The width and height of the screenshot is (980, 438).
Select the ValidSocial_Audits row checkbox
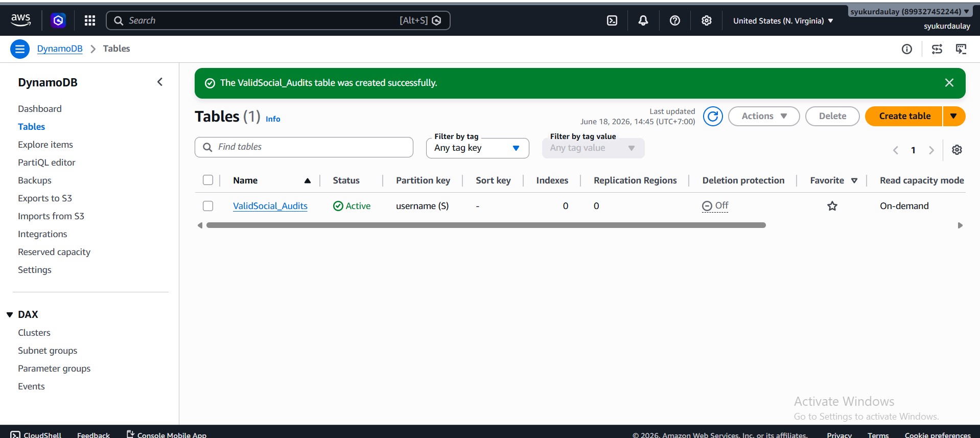pos(208,206)
